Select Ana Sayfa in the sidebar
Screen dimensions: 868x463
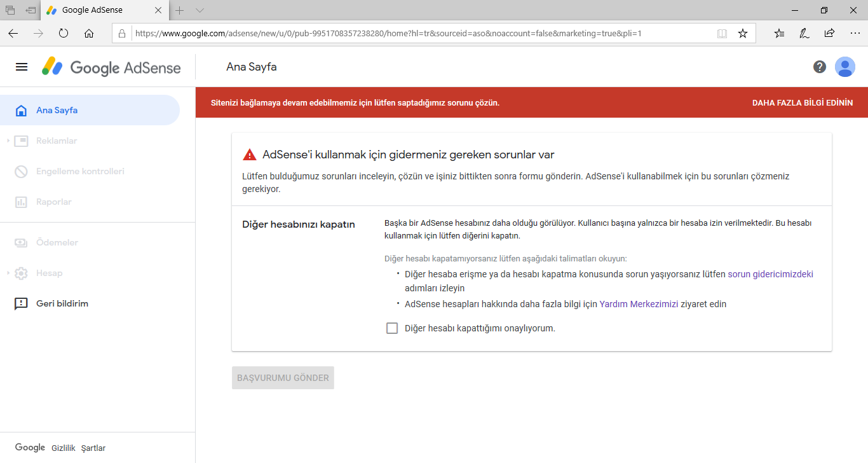[x=90, y=110]
